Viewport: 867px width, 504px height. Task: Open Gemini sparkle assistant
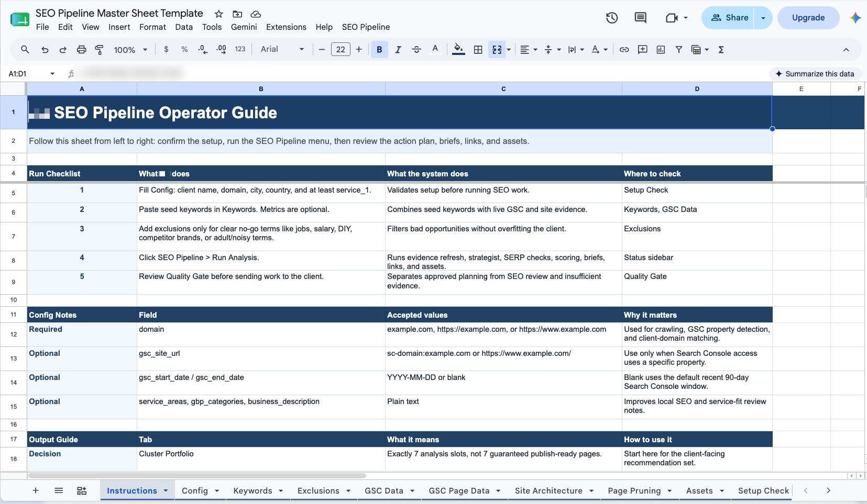[855, 18]
